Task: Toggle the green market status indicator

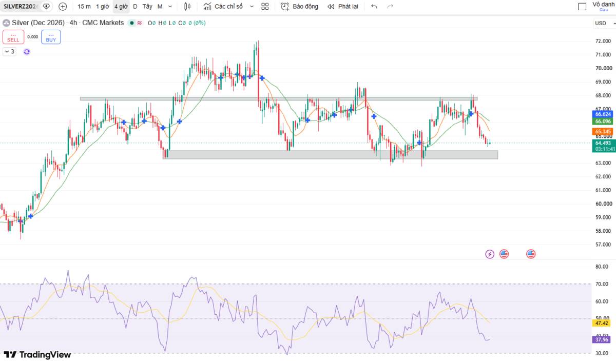Action: (x=132, y=23)
